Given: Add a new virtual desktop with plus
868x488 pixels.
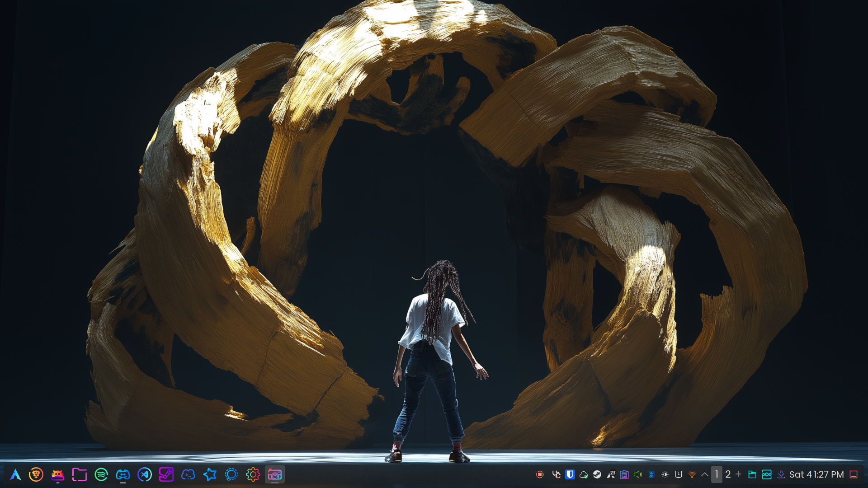Looking at the screenshot, I should tap(739, 474).
